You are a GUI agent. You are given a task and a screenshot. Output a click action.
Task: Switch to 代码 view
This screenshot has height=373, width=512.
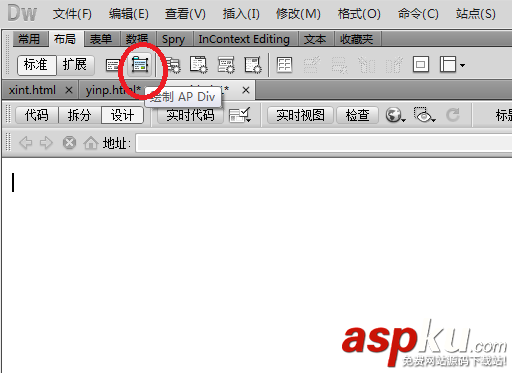coord(37,115)
